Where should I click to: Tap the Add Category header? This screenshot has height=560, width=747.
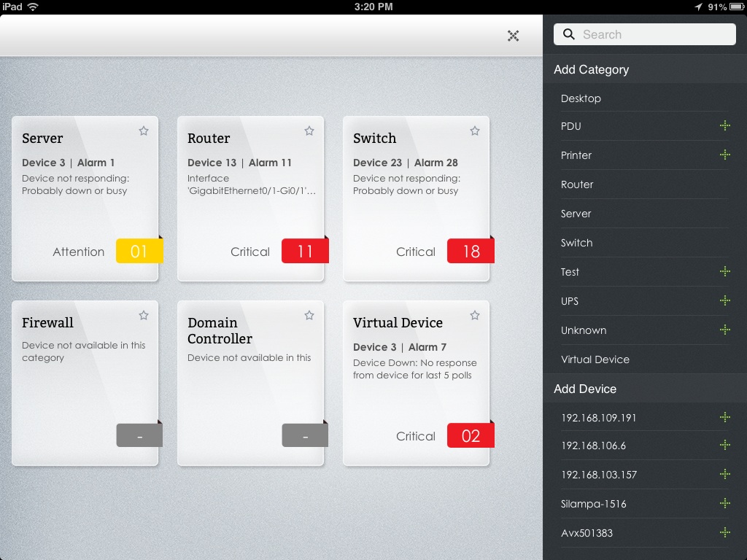(x=645, y=69)
